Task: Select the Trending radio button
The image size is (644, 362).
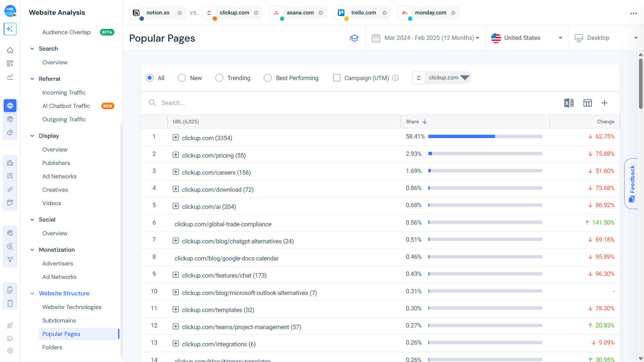Action: click(219, 78)
